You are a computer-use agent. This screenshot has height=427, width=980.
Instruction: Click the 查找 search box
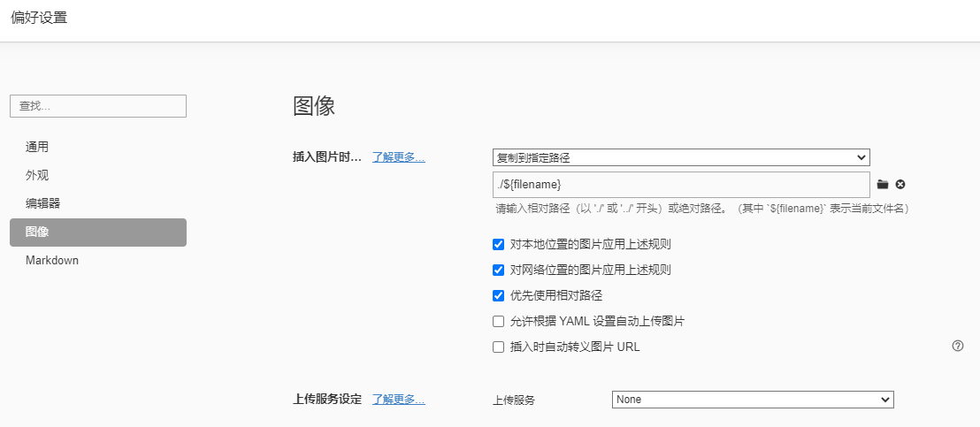pyautogui.click(x=97, y=106)
